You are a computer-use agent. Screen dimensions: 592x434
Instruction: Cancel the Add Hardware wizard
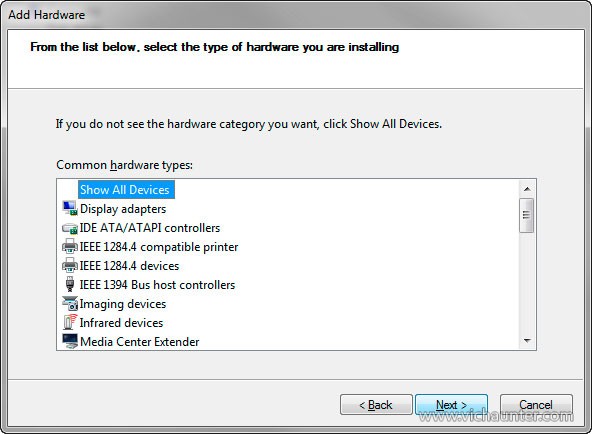(x=536, y=405)
